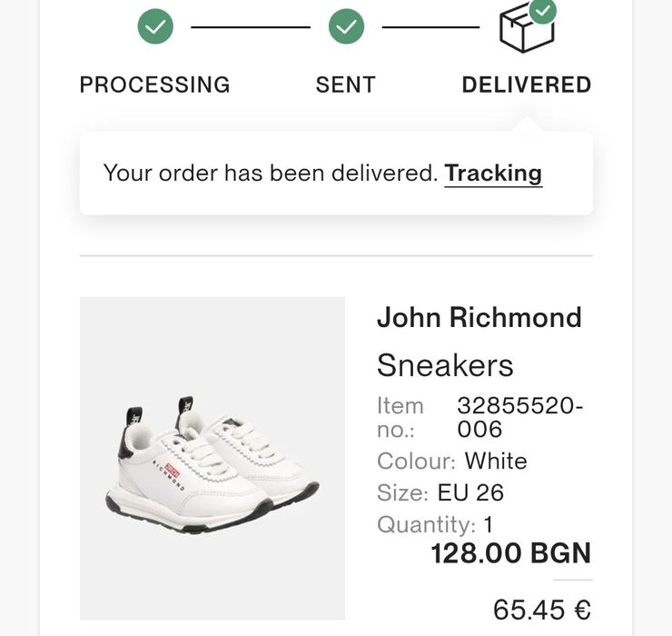This screenshot has height=636, width=672.
Task: Click the item number 32855520-006
Action: click(x=519, y=417)
